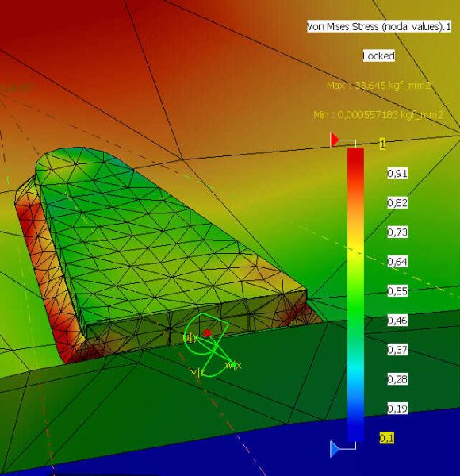This screenshot has height=476, width=460.
Task: Click the red square compass origin handle
Action: (208, 333)
